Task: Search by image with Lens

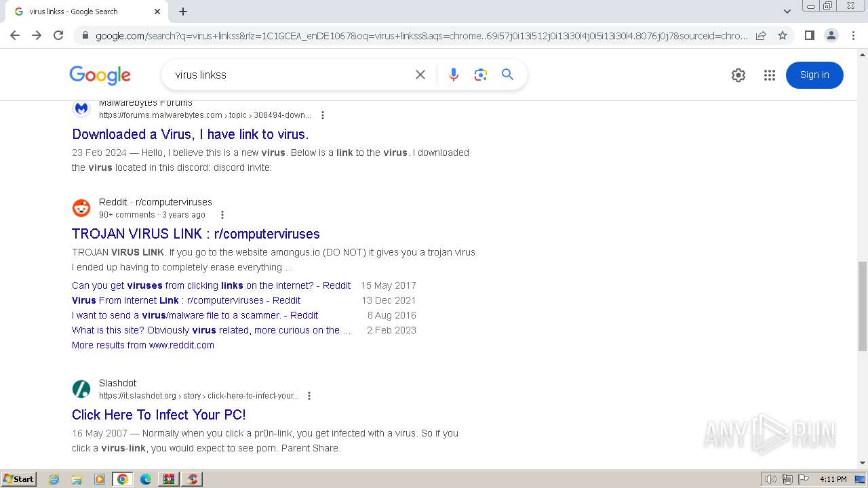Action: pos(481,75)
